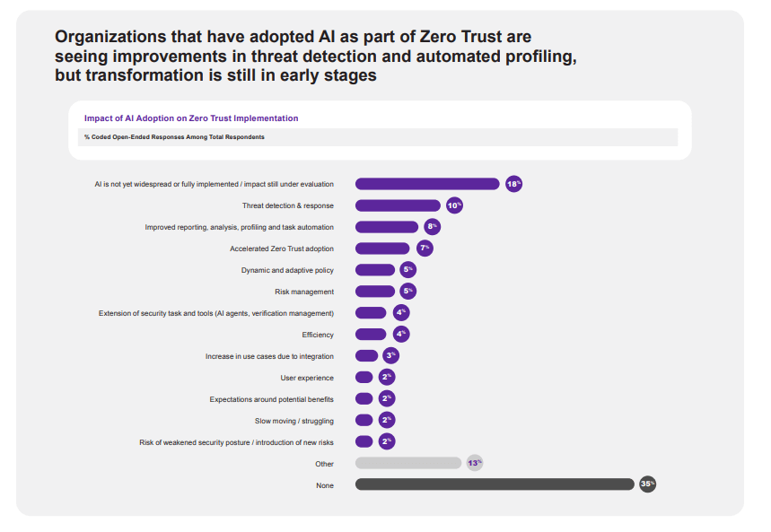The height and width of the screenshot is (532, 771).
Task: Select the longest purple bar in the chart
Action: 427,184
